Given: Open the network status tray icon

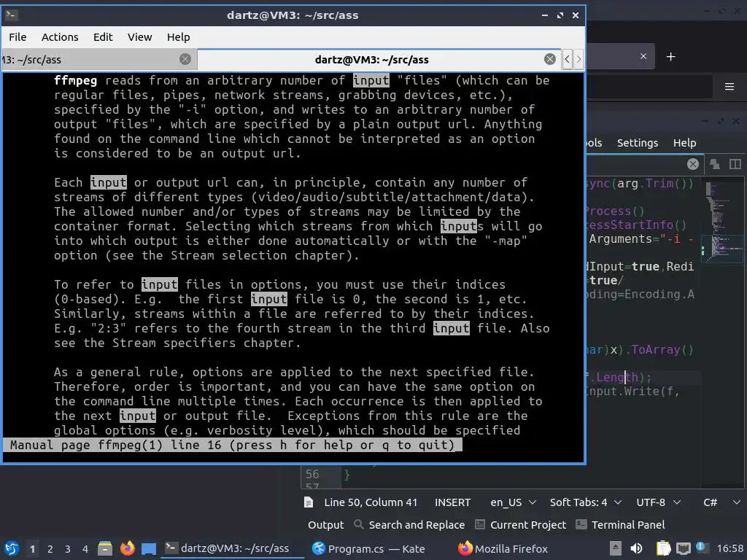Looking at the screenshot, I should coord(683,548).
